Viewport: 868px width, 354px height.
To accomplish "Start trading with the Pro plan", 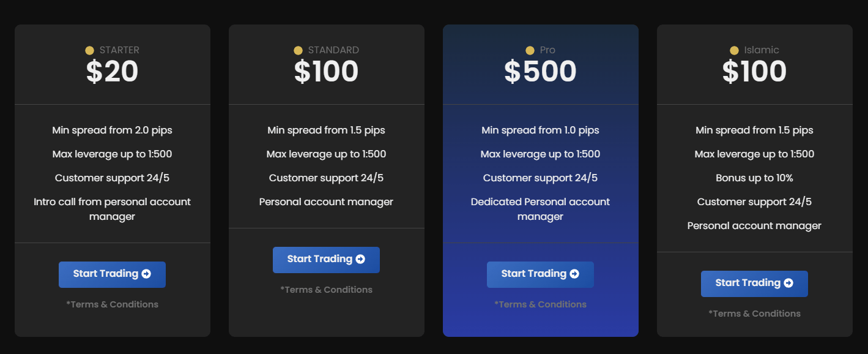I will tap(540, 274).
